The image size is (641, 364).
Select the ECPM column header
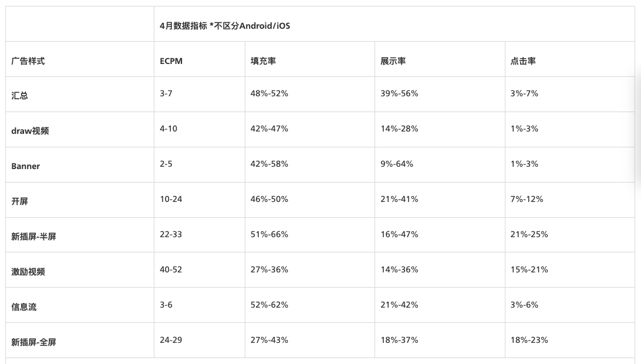(171, 61)
